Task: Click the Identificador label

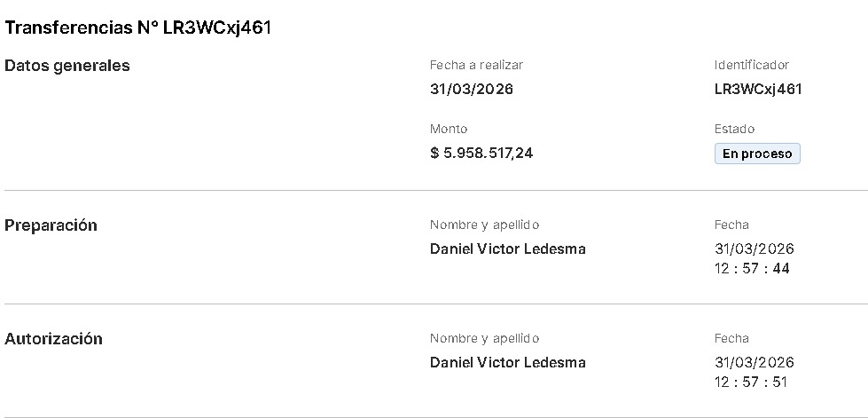Action: pos(751,65)
